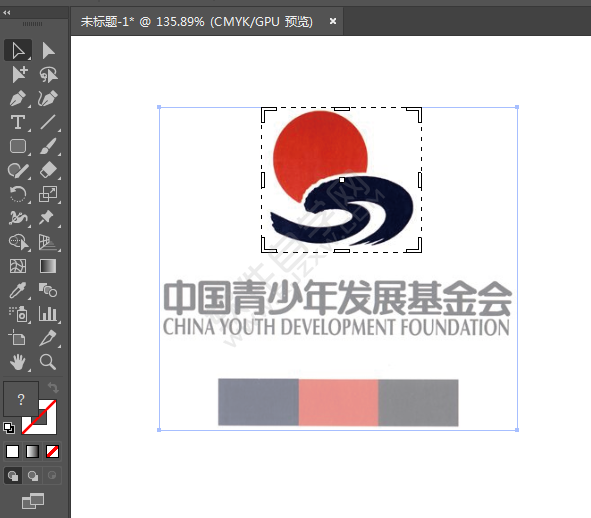Click the toolbar drag grip

[32, 24]
